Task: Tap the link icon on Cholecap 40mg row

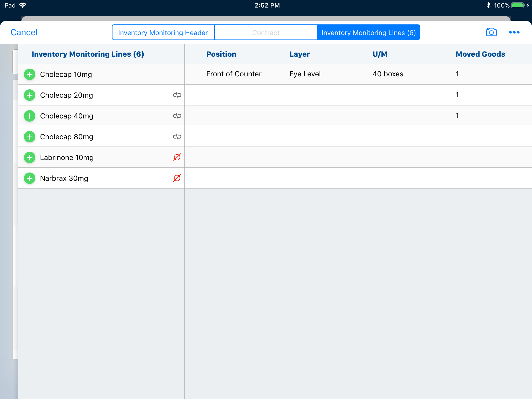Action: tap(177, 116)
